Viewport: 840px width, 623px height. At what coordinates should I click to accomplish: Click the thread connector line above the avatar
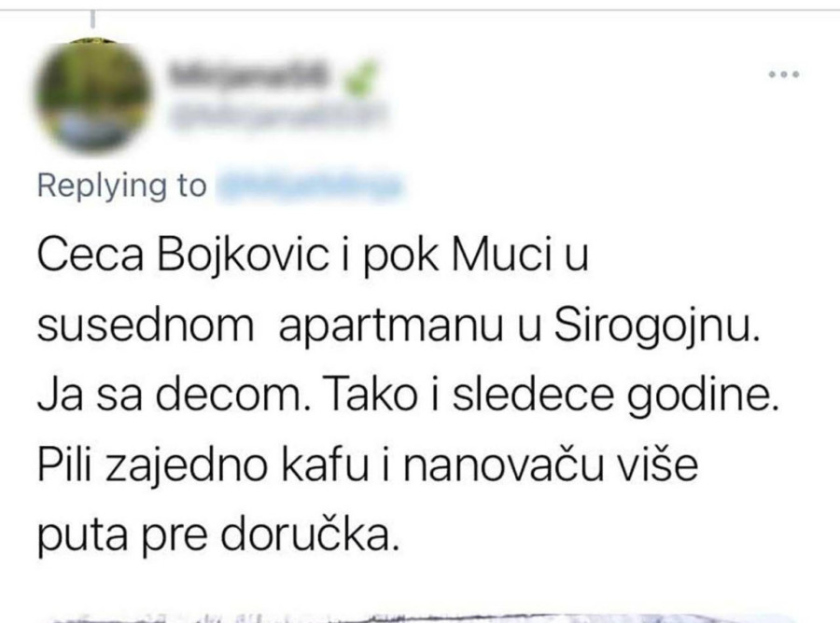click(x=93, y=20)
